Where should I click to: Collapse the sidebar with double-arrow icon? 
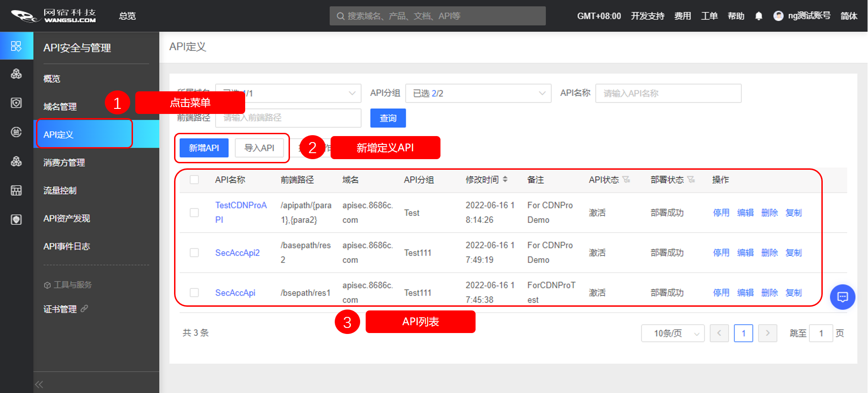pyautogui.click(x=39, y=384)
